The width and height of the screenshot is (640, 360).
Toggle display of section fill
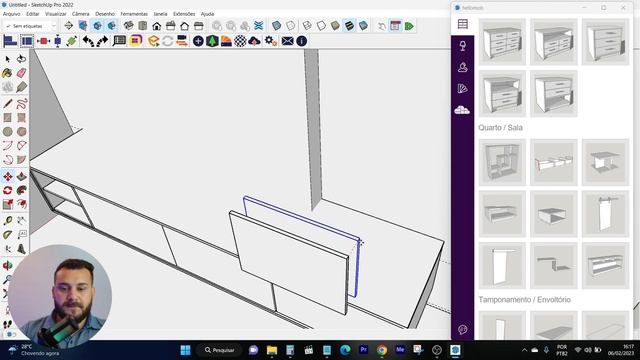click(111, 26)
